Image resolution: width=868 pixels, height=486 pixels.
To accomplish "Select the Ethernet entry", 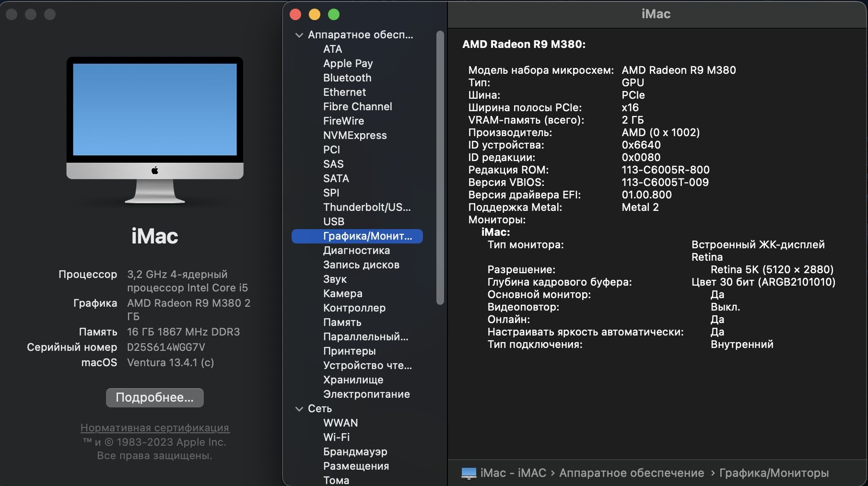I will 344,92.
